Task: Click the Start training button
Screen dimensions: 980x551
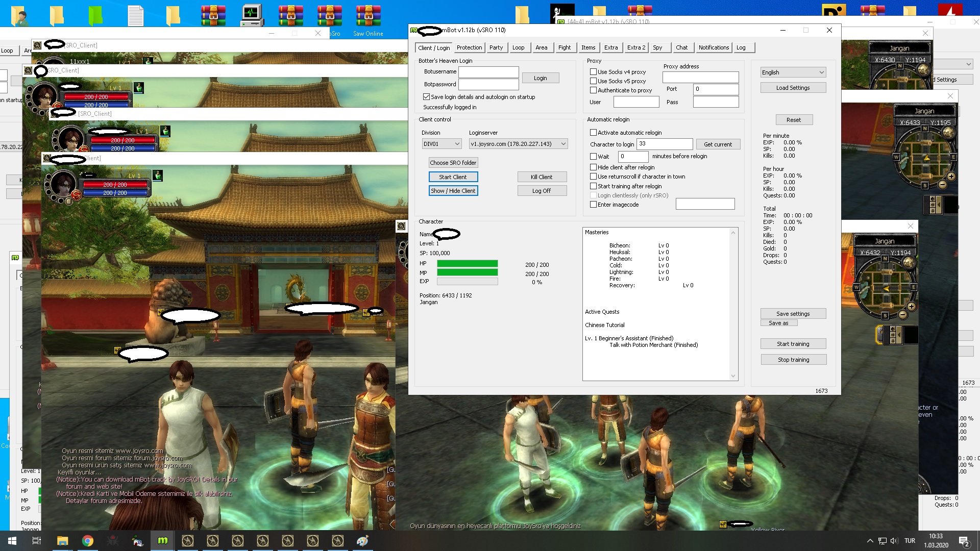Action: (793, 344)
